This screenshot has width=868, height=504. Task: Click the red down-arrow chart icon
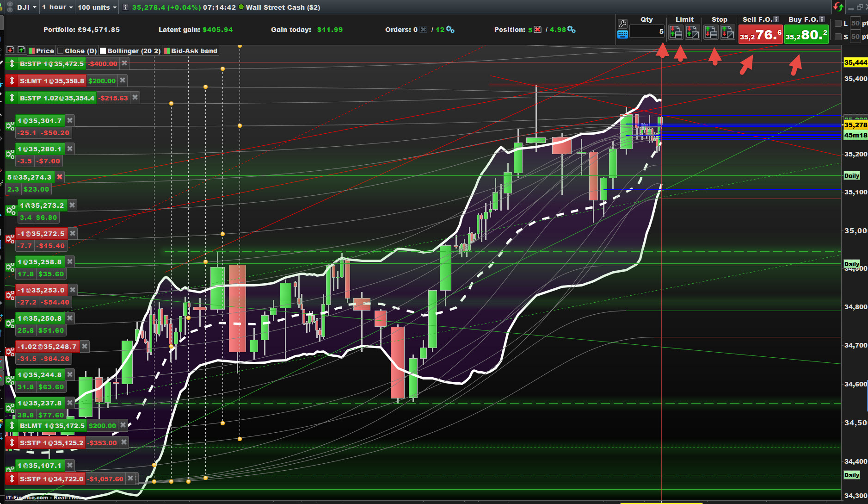(10, 50)
